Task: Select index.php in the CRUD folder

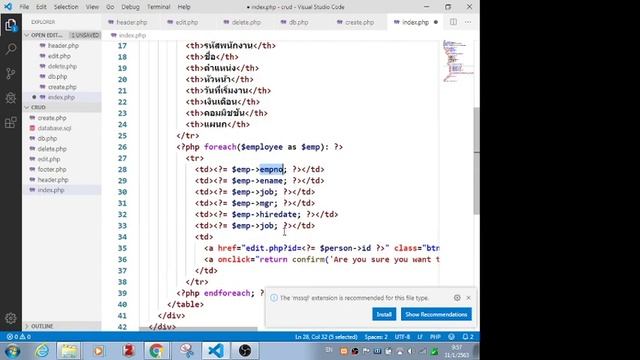Action: click(61, 190)
